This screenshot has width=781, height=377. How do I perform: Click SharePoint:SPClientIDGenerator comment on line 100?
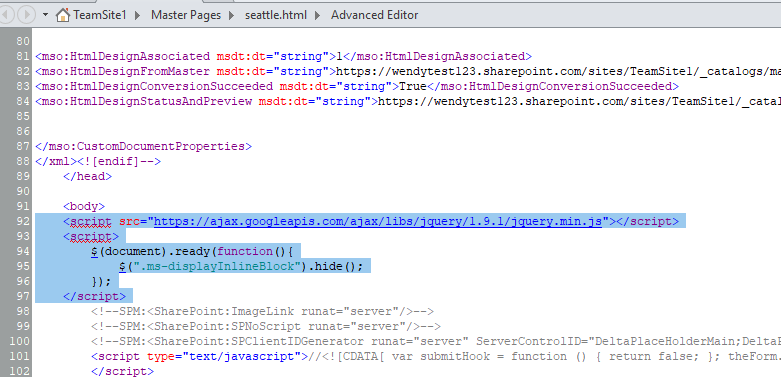click(436, 342)
